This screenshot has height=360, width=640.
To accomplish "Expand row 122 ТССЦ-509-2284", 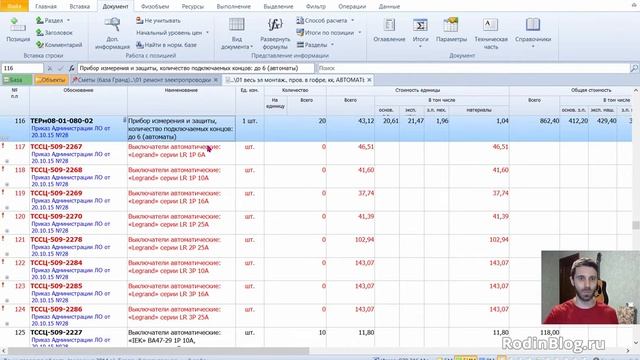I will 7,277.
